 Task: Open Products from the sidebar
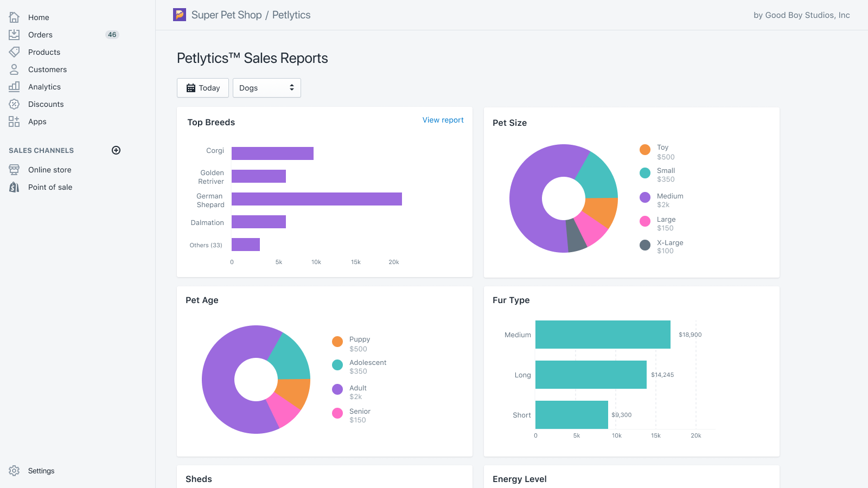point(14,52)
